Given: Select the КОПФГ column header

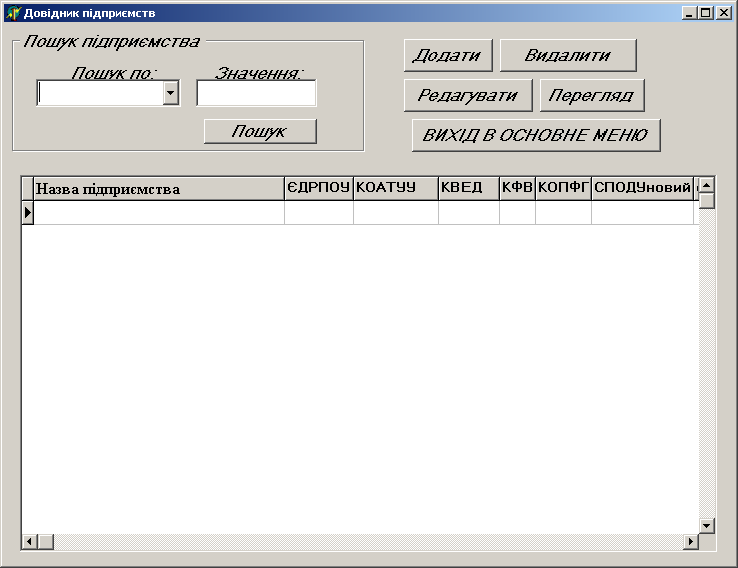Looking at the screenshot, I should tap(563, 189).
